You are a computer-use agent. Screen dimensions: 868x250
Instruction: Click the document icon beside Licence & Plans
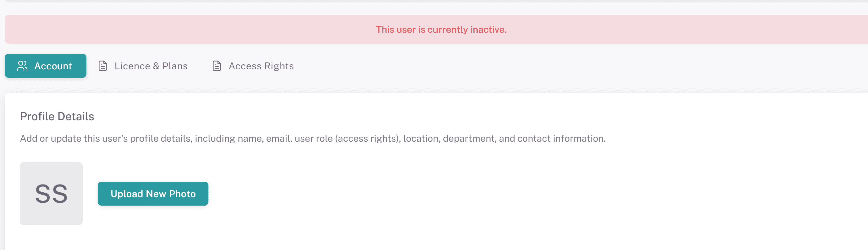click(103, 66)
